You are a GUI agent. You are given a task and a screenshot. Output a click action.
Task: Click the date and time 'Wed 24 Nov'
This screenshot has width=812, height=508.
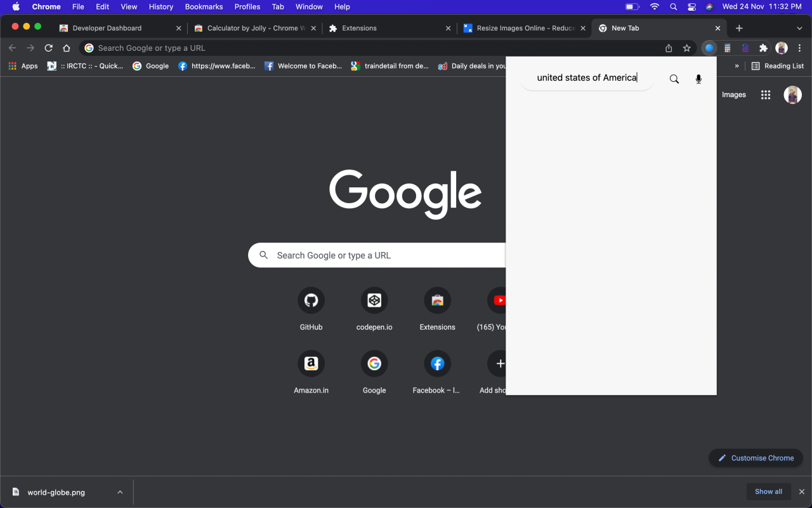click(744, 6)
